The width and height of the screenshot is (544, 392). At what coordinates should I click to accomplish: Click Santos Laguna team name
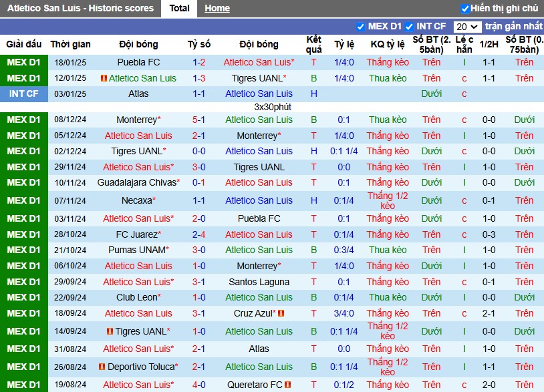click(259, 282)
